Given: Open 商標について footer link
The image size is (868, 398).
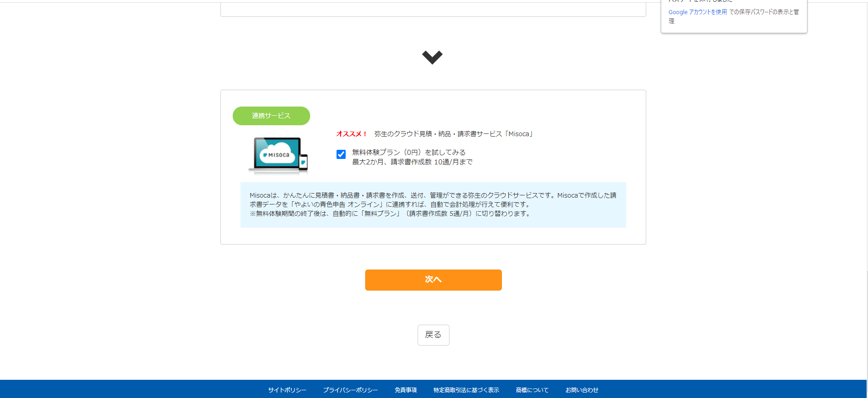Looking at the screenshot, I should pos(532,390).
